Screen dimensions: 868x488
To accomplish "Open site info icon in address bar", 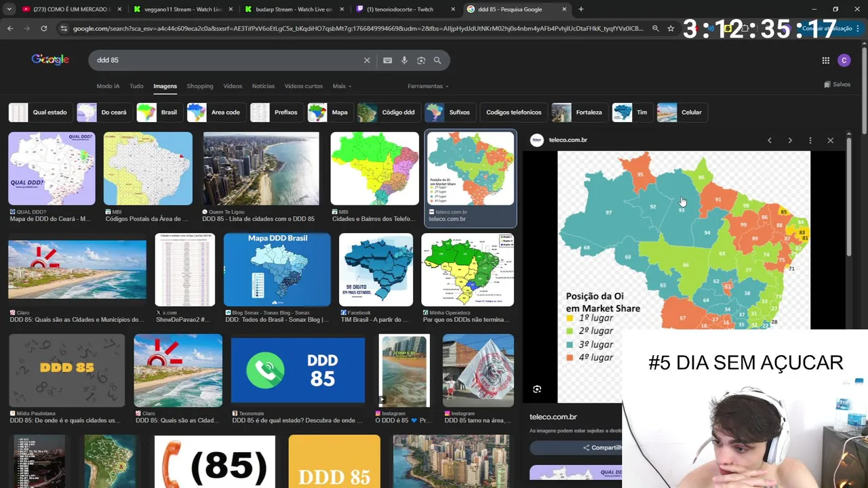I will (64, 28).
